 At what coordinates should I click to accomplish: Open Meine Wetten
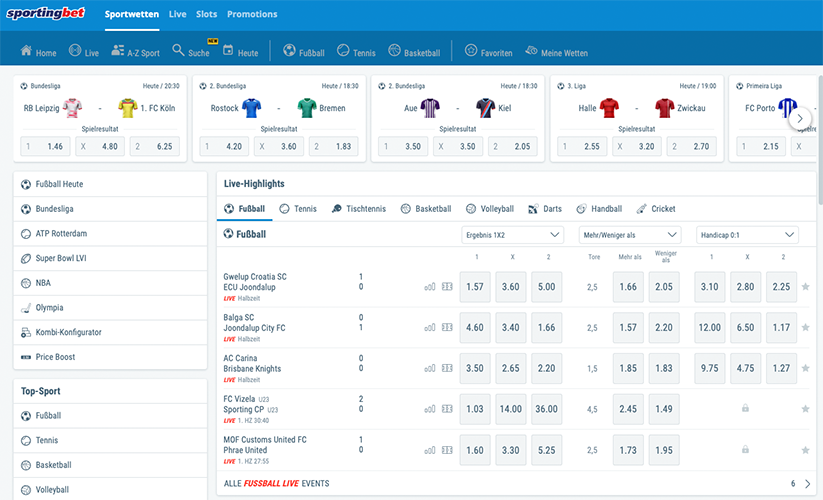[556, 51]
